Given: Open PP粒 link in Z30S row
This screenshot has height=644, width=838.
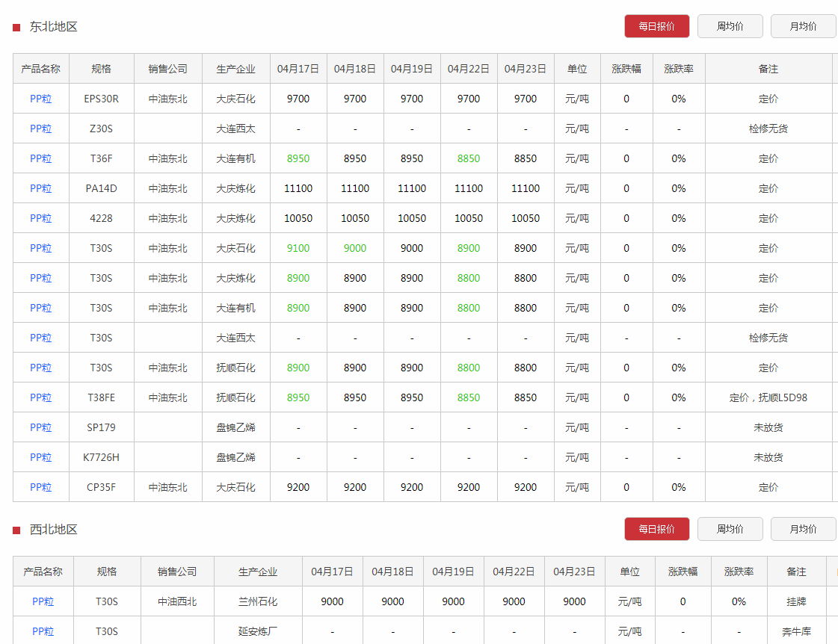Looking at the screenshot, I should coord(40,129).
